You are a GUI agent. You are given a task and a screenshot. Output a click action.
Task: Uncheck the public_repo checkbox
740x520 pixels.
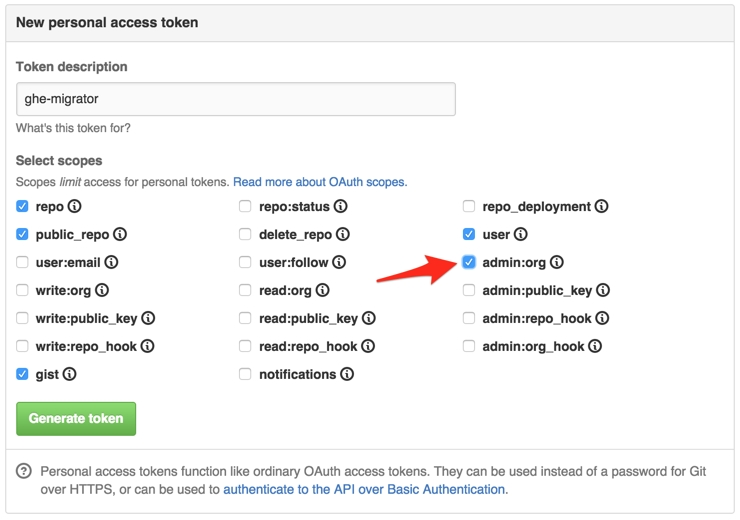(x=23, y=235)
